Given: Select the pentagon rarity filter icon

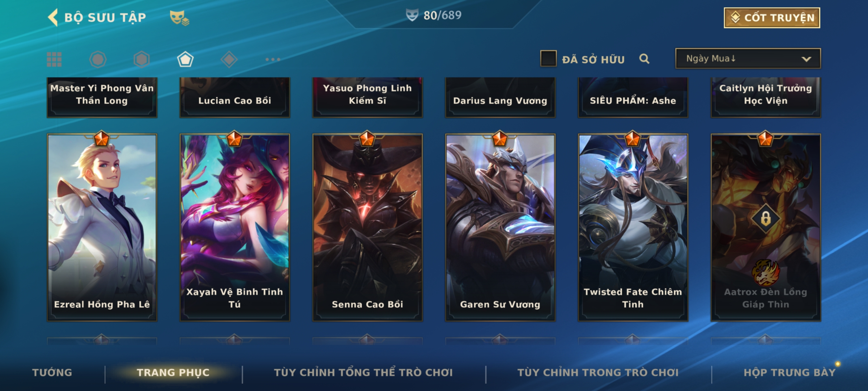Looking at the screenshot, I should tap(185, 59).
